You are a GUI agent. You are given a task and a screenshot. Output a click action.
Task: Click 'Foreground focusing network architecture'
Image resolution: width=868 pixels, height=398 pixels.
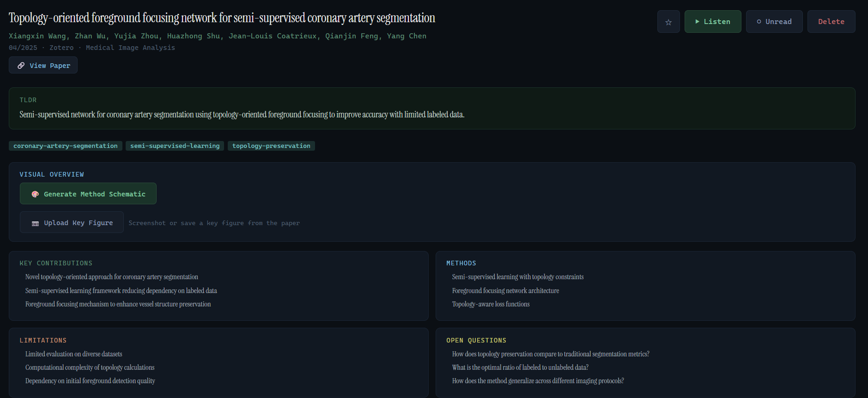505,291
